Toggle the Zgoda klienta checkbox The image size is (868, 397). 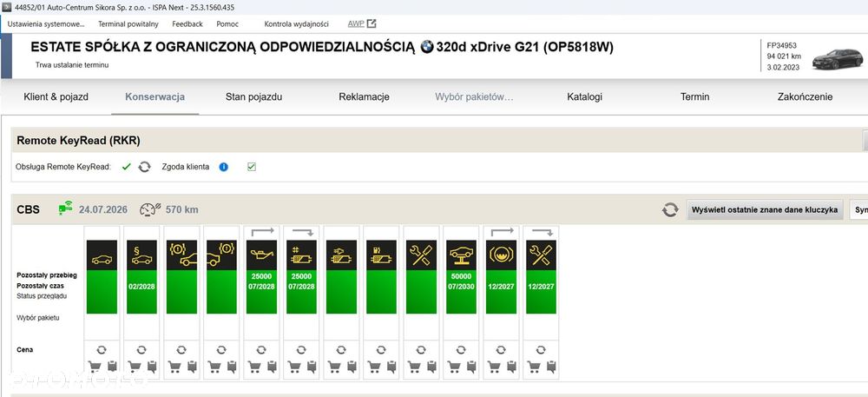pyautogui.click(x=252, y=167)
